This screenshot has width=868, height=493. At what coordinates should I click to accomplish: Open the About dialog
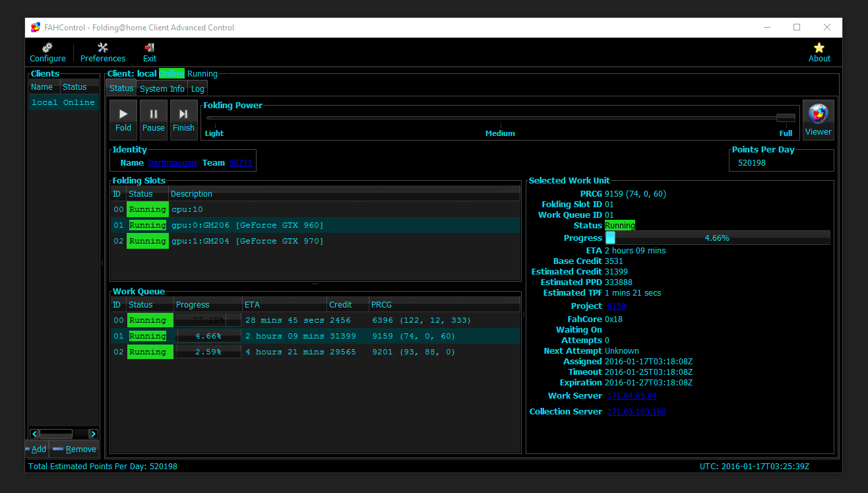point(819,53)
